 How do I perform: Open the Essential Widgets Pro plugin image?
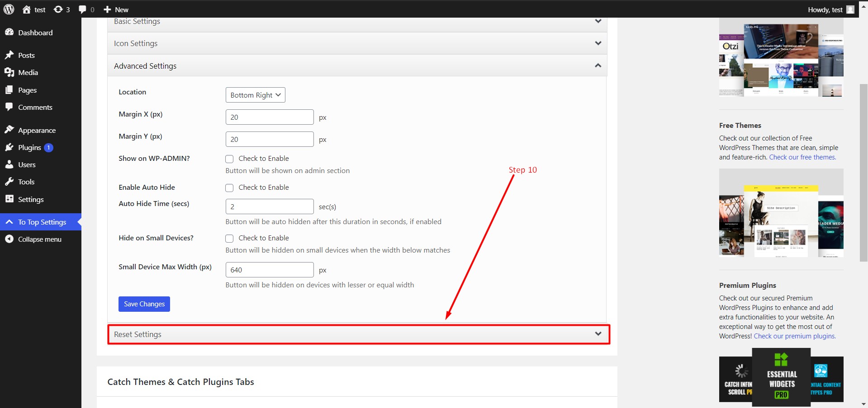[x=781, y=377]
